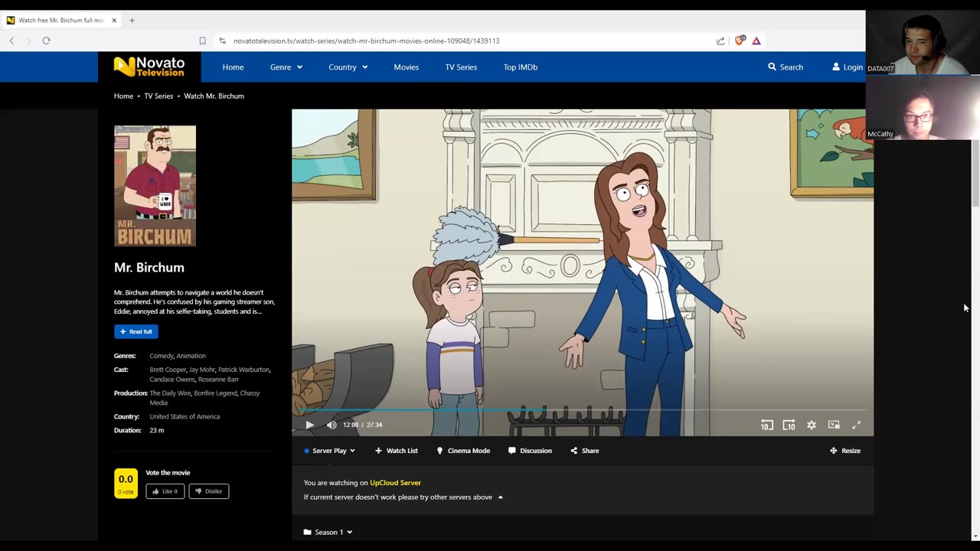Click the Like it button

point(165,491)
